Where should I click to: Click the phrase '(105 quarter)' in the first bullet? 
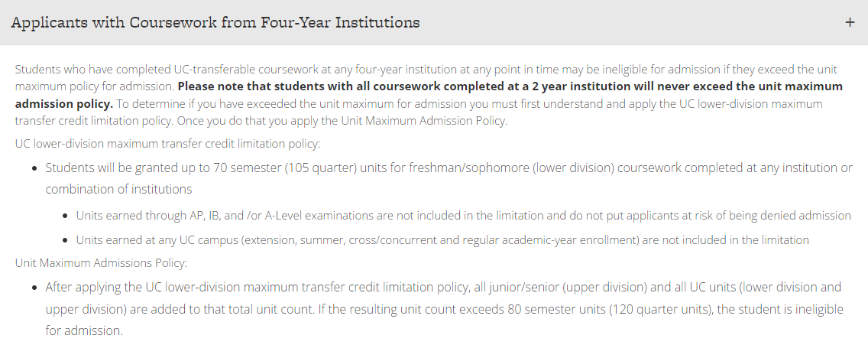pos(320,168)
